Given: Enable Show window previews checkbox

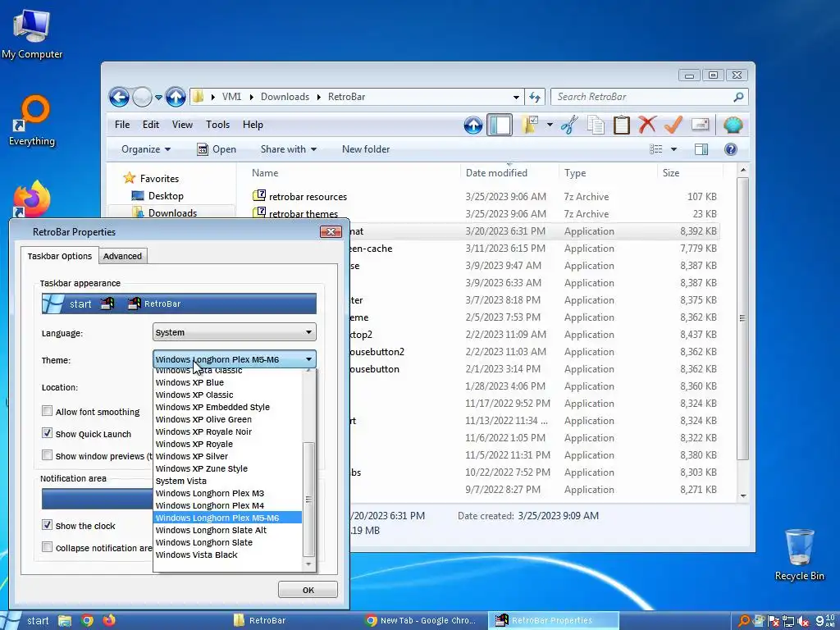Looking at the screenshot, I should click(47, 455).
